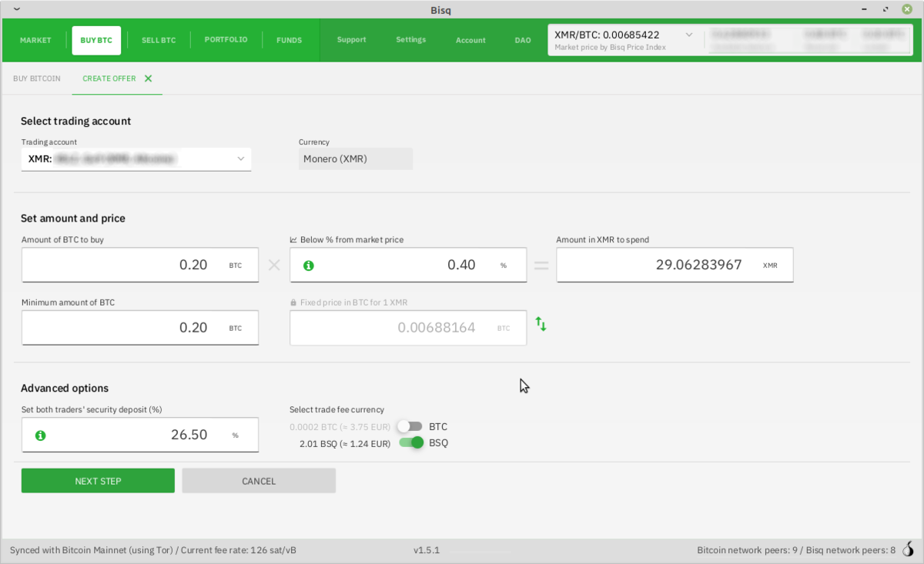
Task: Close the Create Offer tab with X
Action: [148, 78]
